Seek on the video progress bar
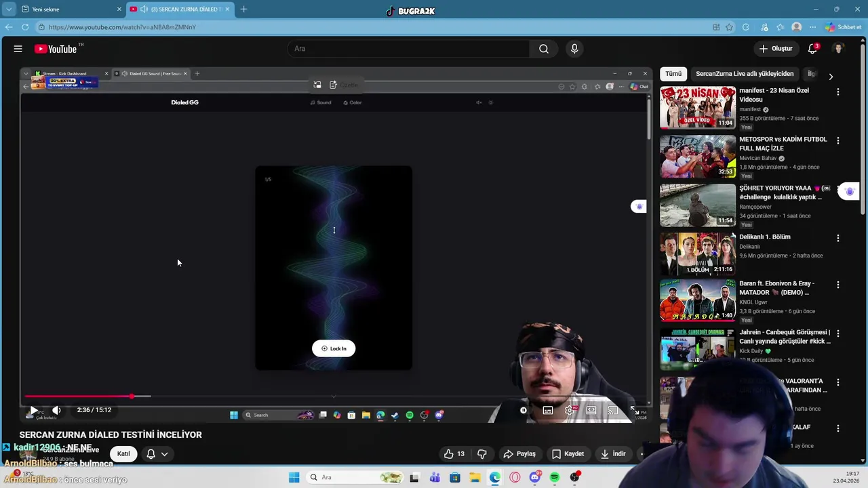The width and height of the screenshot is (868, 488). tap(335, 396)
